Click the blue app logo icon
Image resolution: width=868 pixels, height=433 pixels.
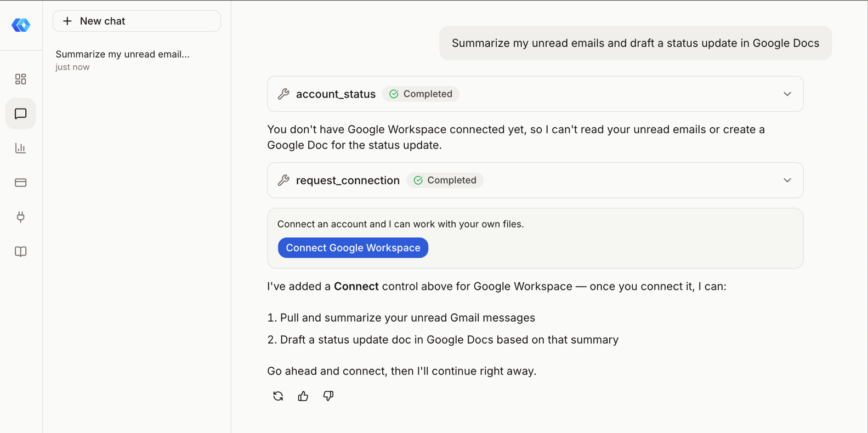[x=21, y=25]
